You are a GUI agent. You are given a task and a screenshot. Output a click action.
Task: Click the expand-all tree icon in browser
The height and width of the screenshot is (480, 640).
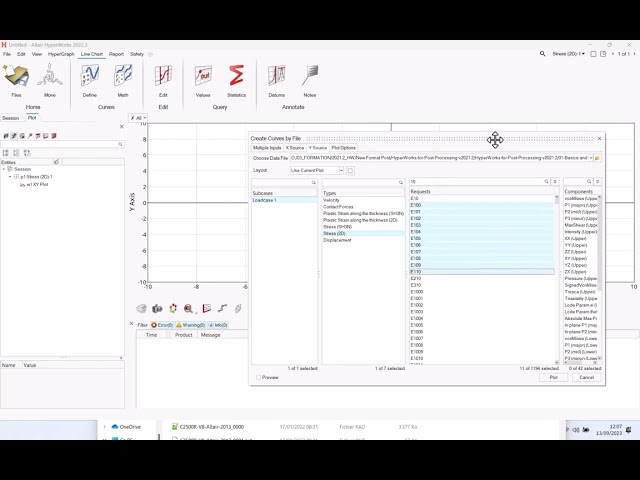(6, 153)
